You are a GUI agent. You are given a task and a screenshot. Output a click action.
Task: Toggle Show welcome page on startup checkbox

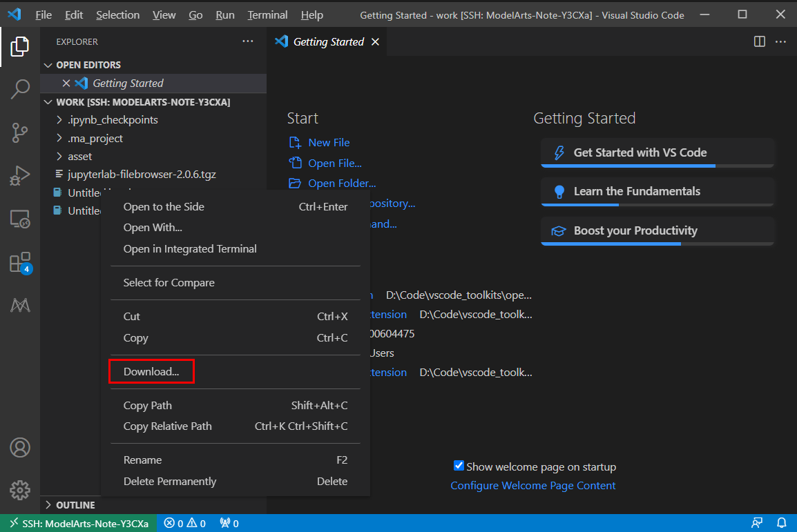459,466
